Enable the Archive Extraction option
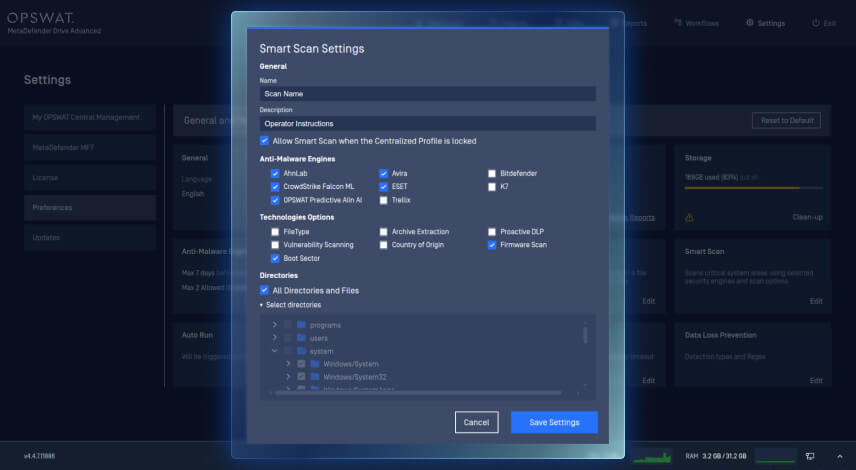Screen dimensions: 856x470 pyautogui.click(x=383, y=232)
